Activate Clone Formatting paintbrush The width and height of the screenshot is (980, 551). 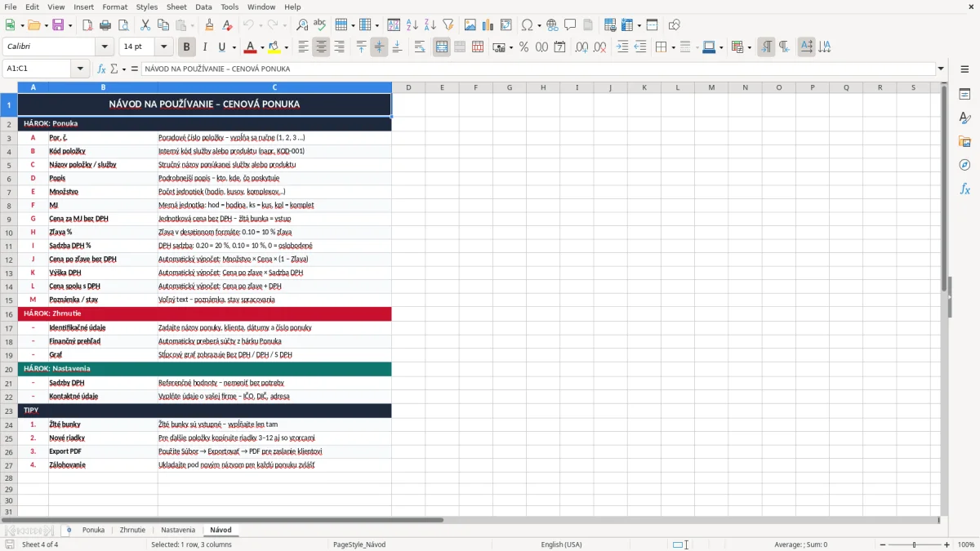209,25
